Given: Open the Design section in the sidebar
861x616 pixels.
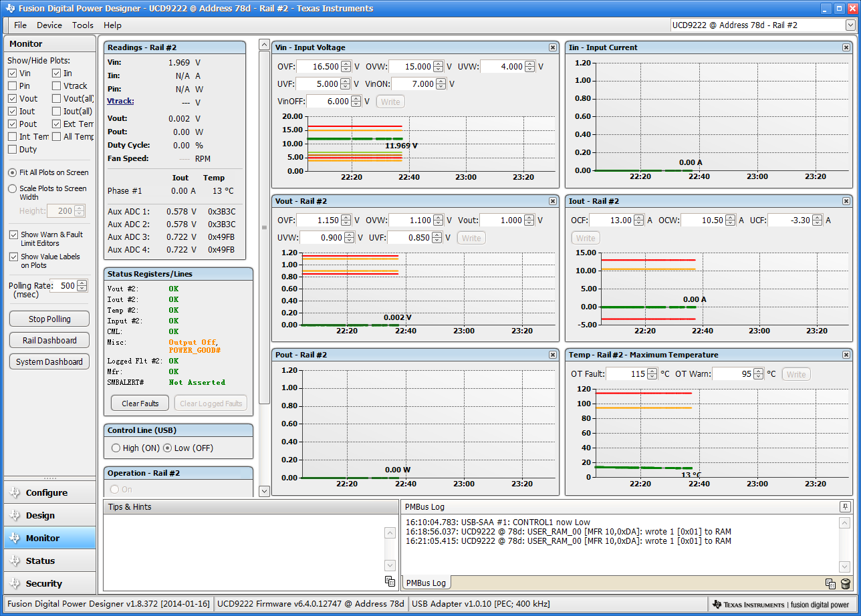Looking at the screenshot, I should click(x=49, y=516).
